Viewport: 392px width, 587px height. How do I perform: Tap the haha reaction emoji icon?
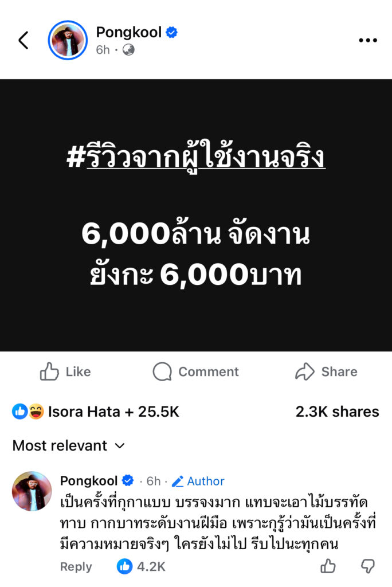point(36,412)
